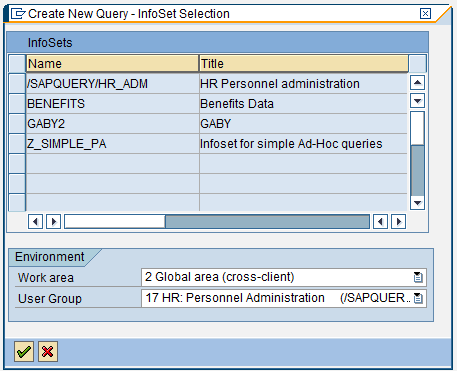457x371 pixels.
Task: Click the Benefits Data title cell
Action: tap(303, 103)
